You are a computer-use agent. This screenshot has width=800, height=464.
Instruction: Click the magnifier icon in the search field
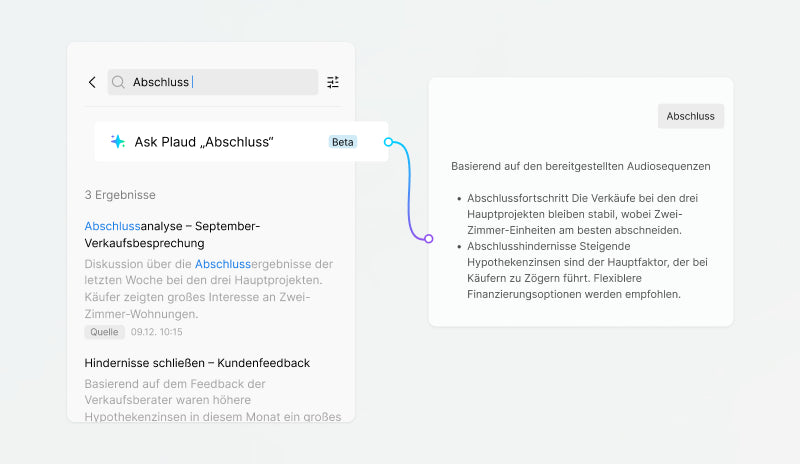click(x=119, y=82)
